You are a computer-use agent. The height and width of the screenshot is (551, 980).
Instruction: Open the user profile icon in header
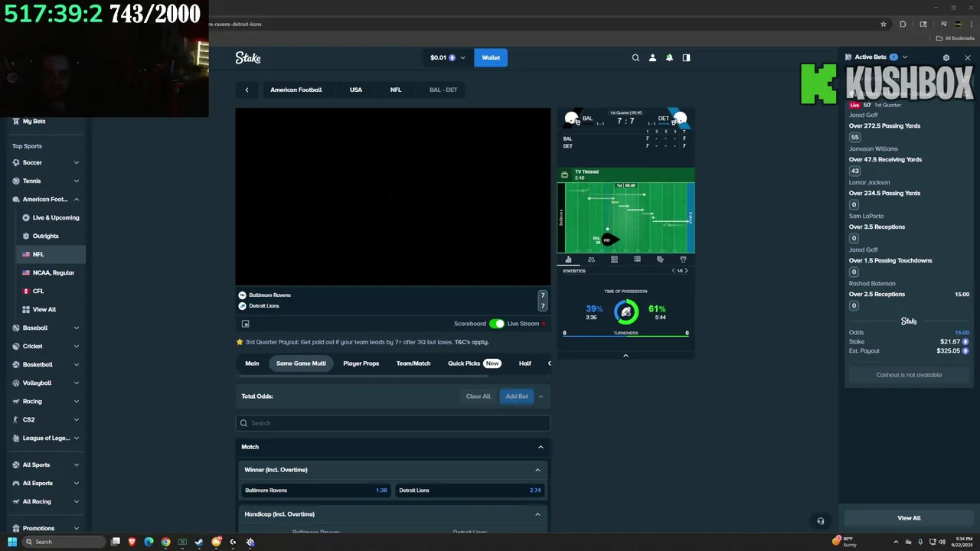coord(652,57)
